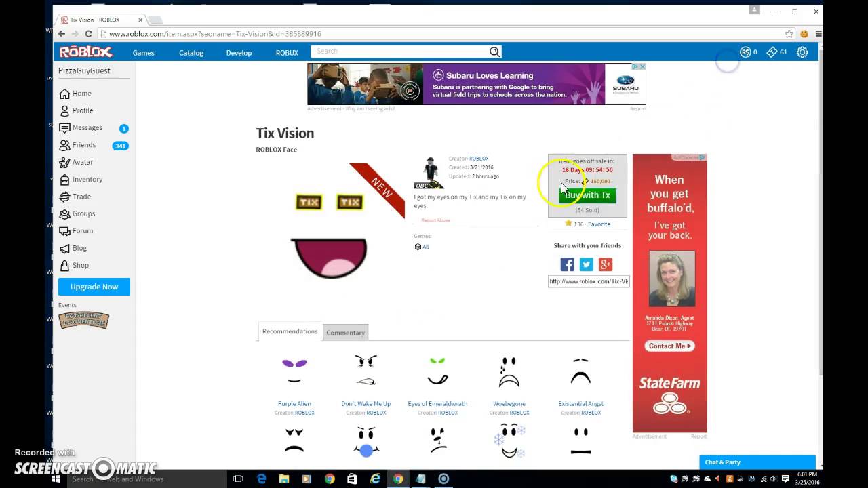The height and width of the screenshot is (488, 868).
Task: Open Avatar from the sidebar
Action: coord(76,162)
